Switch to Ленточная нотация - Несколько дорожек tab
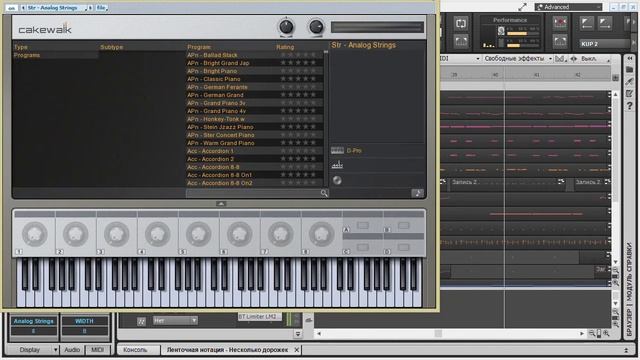This screenshot has height=360, width=640. tap(227, 350)
